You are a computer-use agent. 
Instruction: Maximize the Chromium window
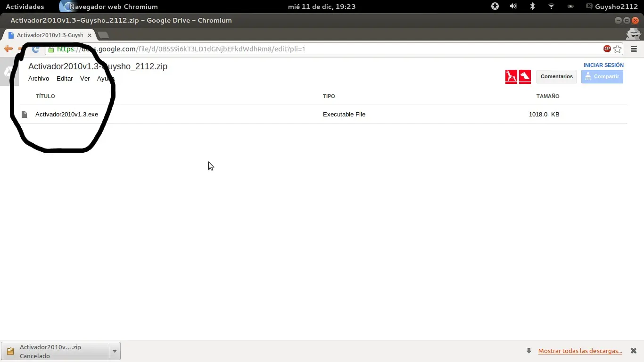pyautogui.click(x=627, y=20)
